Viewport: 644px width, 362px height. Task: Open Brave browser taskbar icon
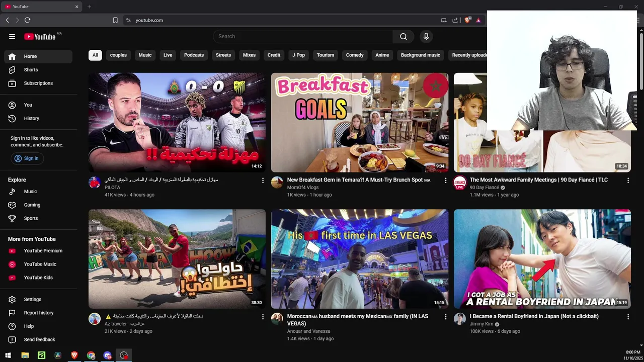pyautogui.click(x=74, y=355)
